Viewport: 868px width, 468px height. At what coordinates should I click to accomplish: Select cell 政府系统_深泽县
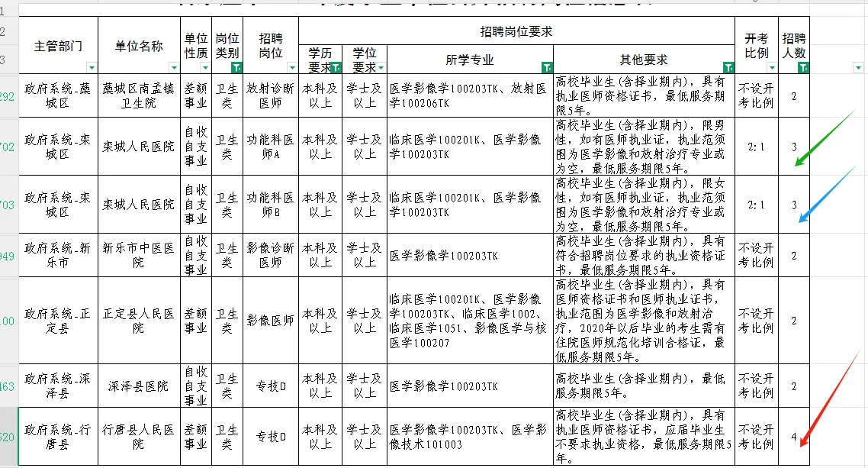58,386
